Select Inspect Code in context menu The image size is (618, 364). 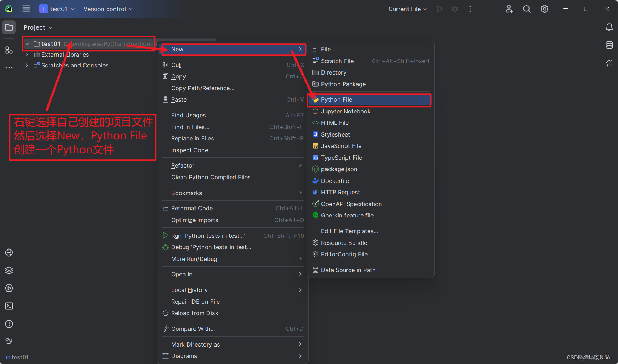[x=232, y=150]
